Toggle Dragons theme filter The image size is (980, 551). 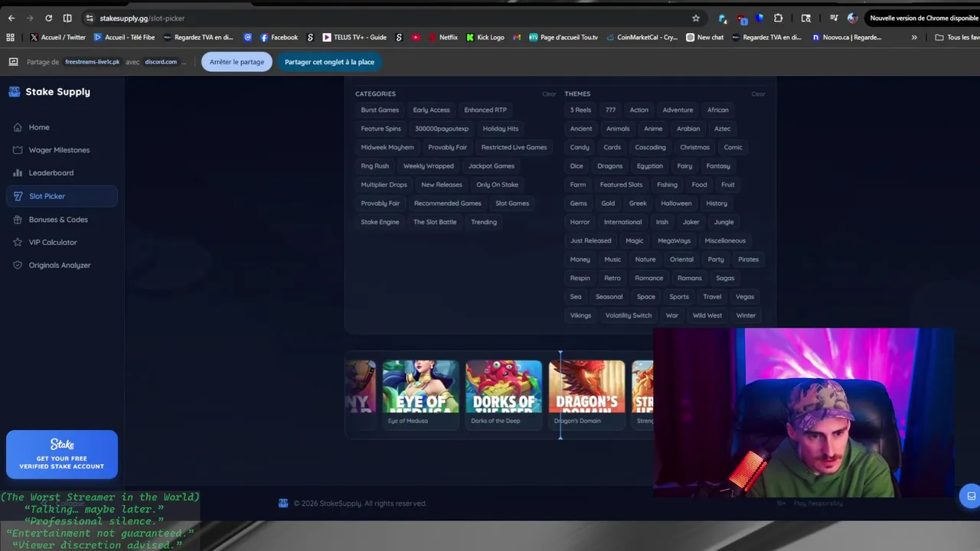pyautogui.click(x=609, y=166)
